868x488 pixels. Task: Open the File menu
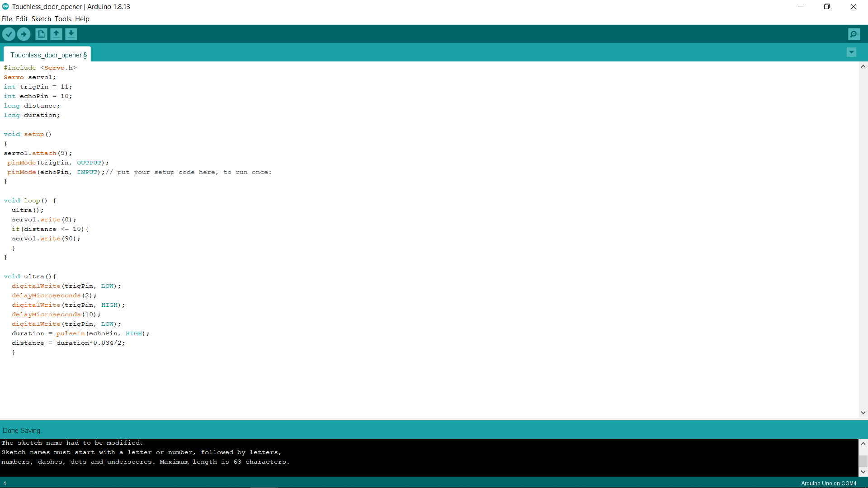[x=7, y=19]
